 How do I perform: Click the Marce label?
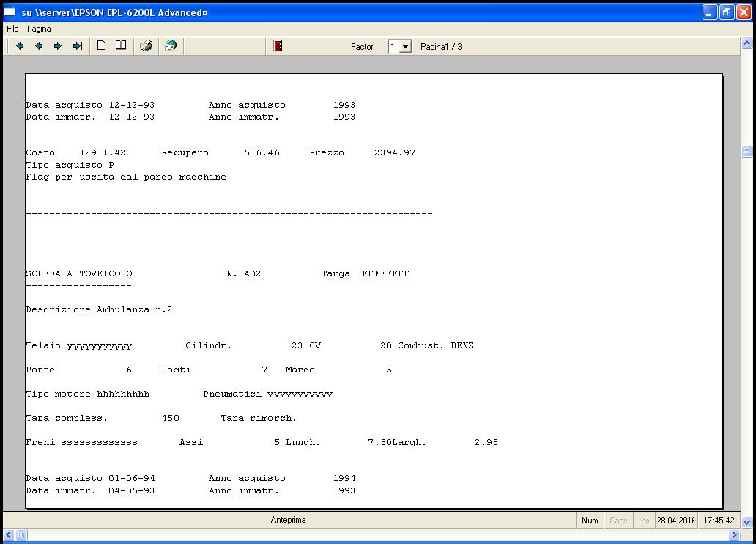coord(300,370)
